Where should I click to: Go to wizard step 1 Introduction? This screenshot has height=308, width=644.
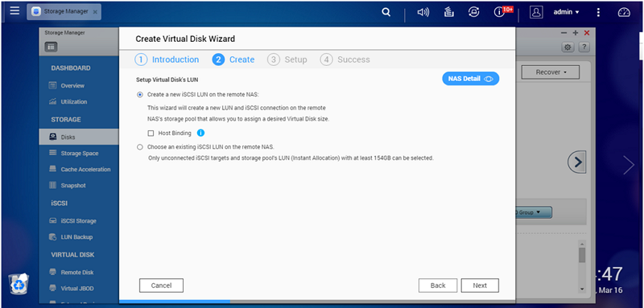(167, 60)
